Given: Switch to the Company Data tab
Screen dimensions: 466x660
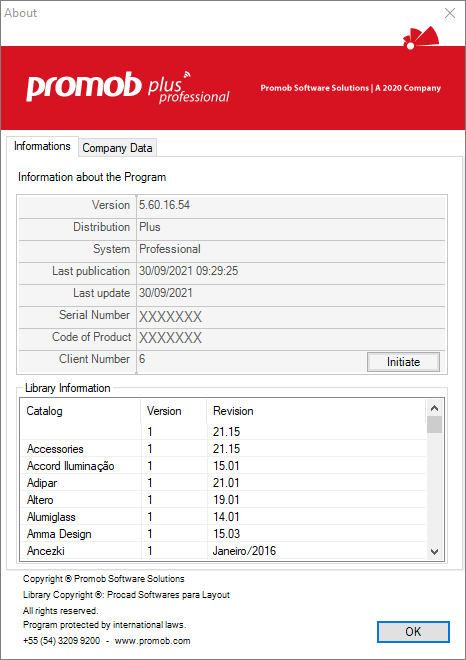Looking at the screenshot, I should click(117, 148).
